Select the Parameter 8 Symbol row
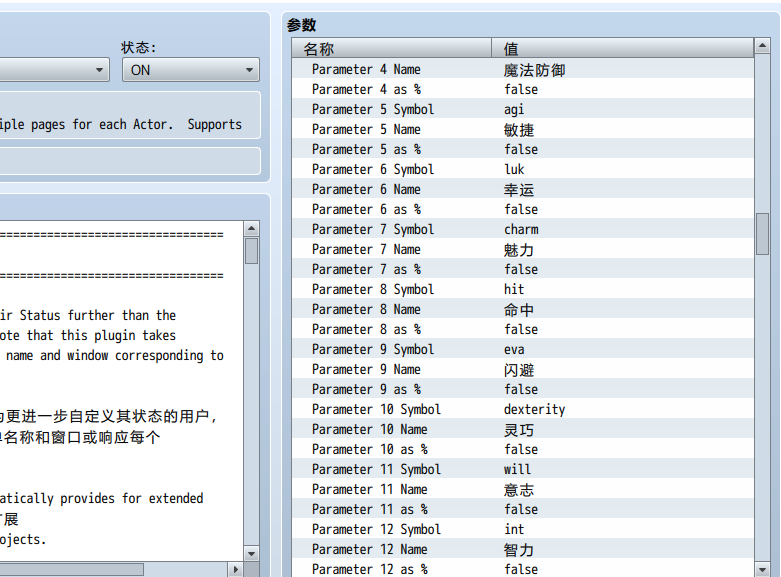 (x=522, y=289)
